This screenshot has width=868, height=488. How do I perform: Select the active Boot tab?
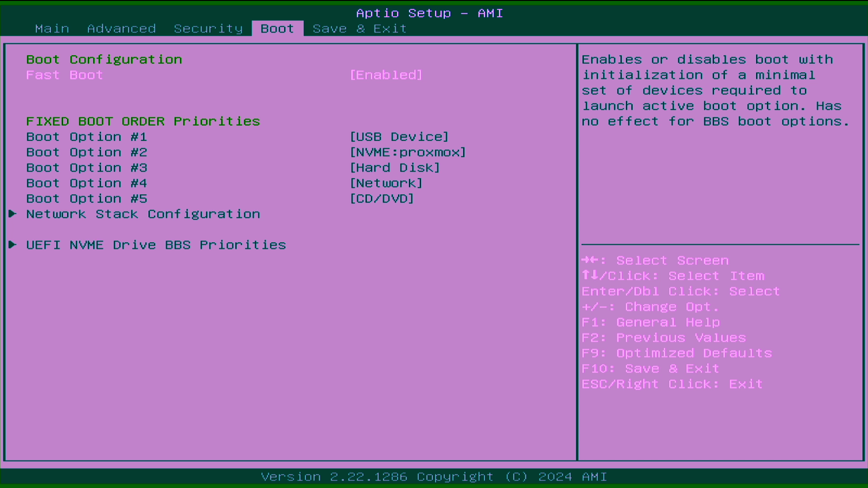[x=277, y=28]
